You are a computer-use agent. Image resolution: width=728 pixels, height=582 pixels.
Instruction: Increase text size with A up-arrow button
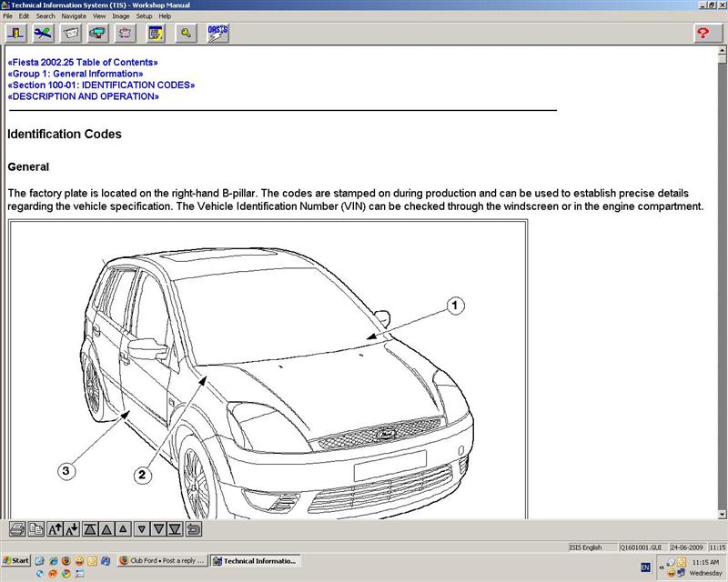pos(55,528)
